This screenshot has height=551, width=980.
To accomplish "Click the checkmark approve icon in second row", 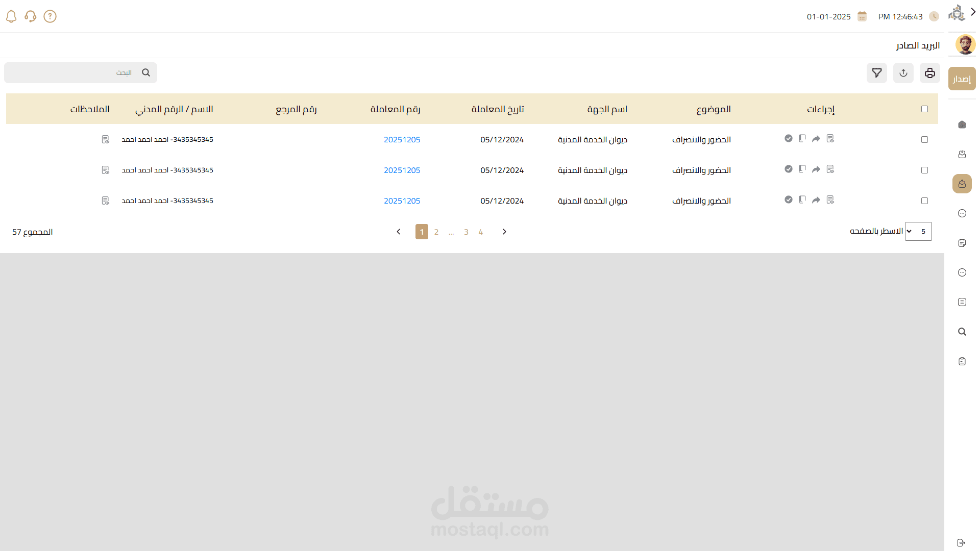I will [789, 169].
